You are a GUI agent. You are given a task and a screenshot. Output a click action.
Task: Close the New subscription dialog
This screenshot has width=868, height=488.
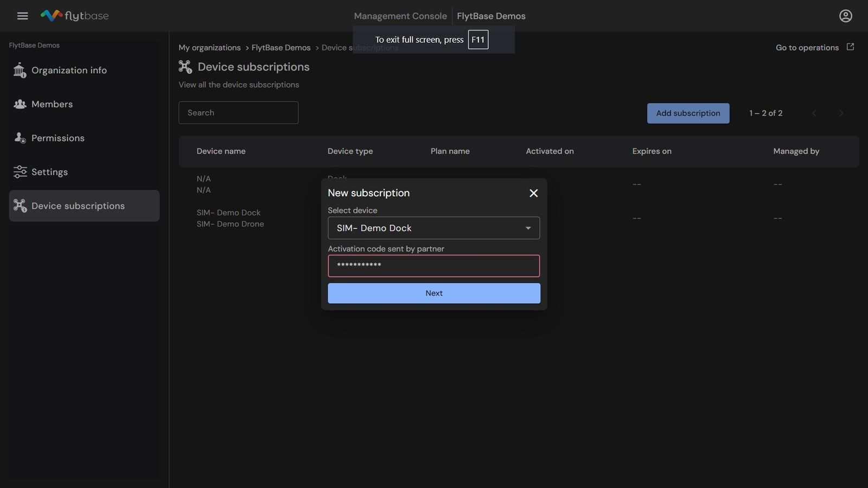click(533, 193)
